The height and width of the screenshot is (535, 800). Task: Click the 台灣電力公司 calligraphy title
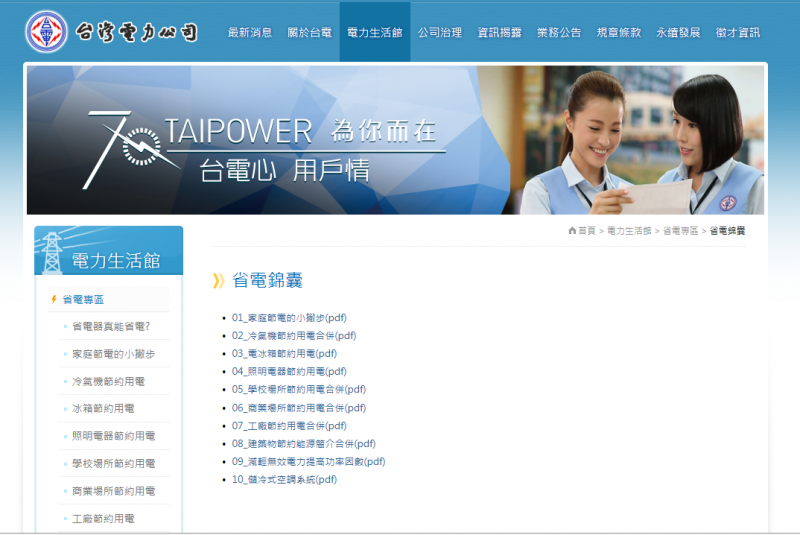[136, 32]
